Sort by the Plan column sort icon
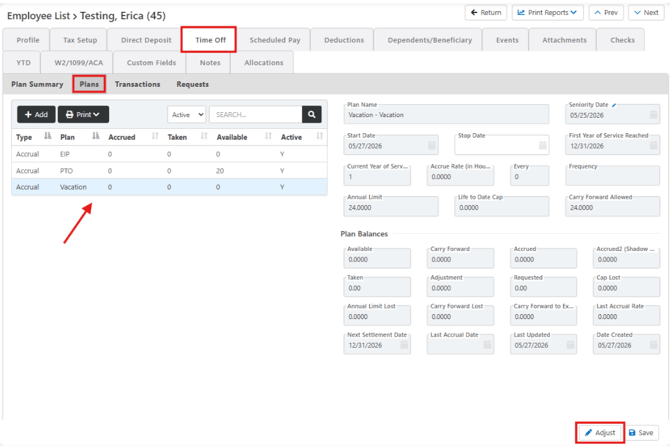This screenshot has height=448, width=670. 95,136
